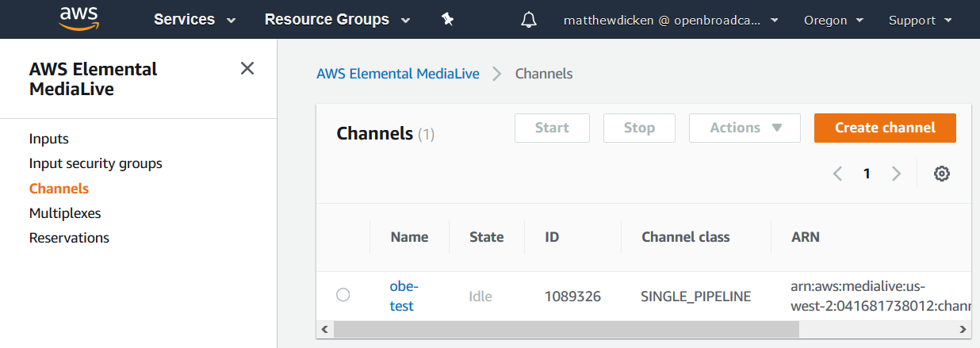Open the AWS logo home link
Screen dimensions: 980x348
click(x=77, y=19)
